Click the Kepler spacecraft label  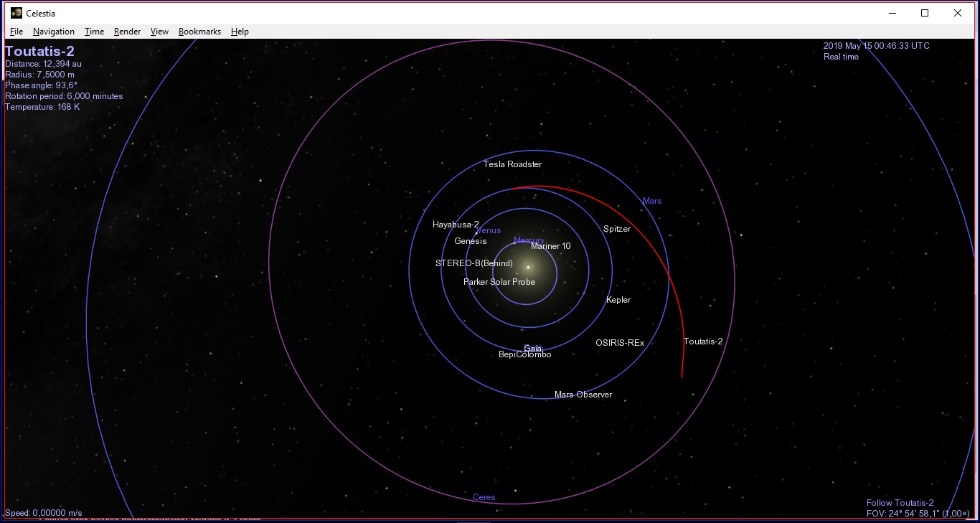tap(618, 300)
